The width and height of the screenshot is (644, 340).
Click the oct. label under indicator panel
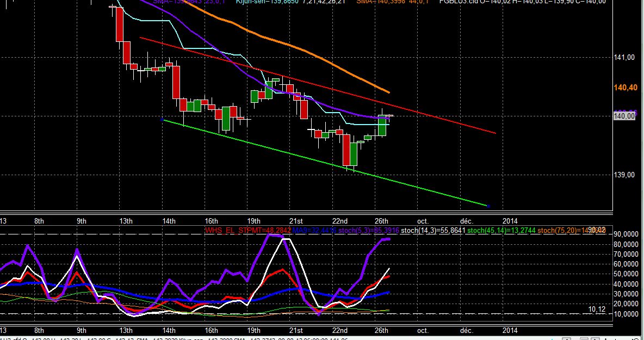coord(423,330)
